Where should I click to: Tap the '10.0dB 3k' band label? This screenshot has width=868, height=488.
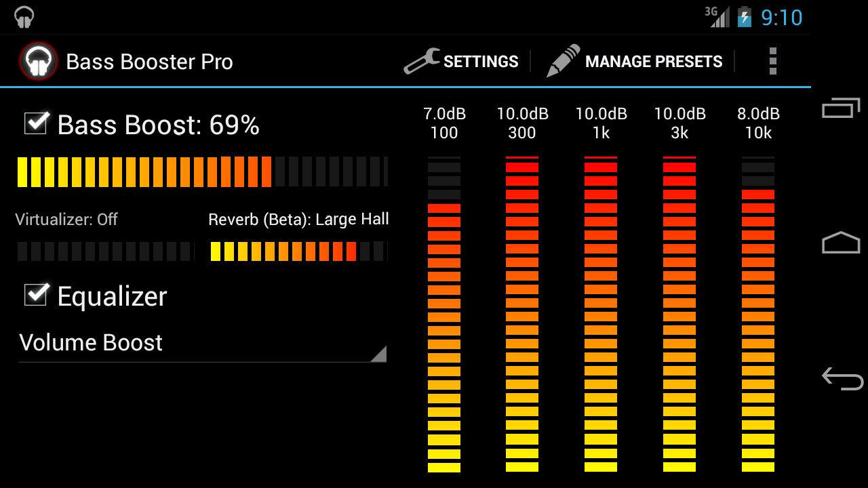679,123
